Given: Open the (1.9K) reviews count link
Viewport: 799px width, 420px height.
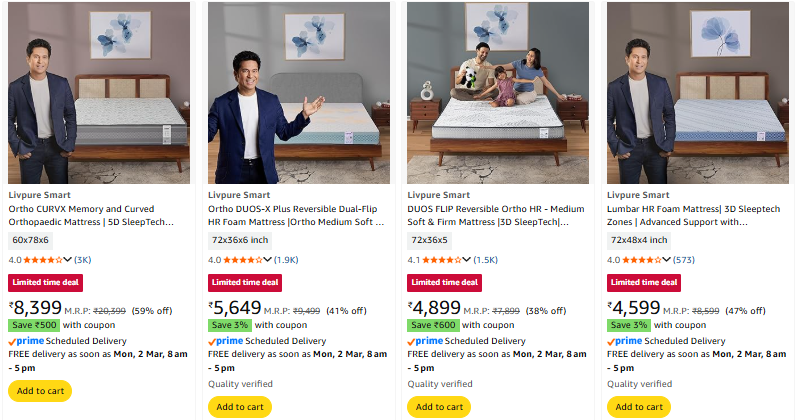Looking at the screenshot, I should point(285,260).
